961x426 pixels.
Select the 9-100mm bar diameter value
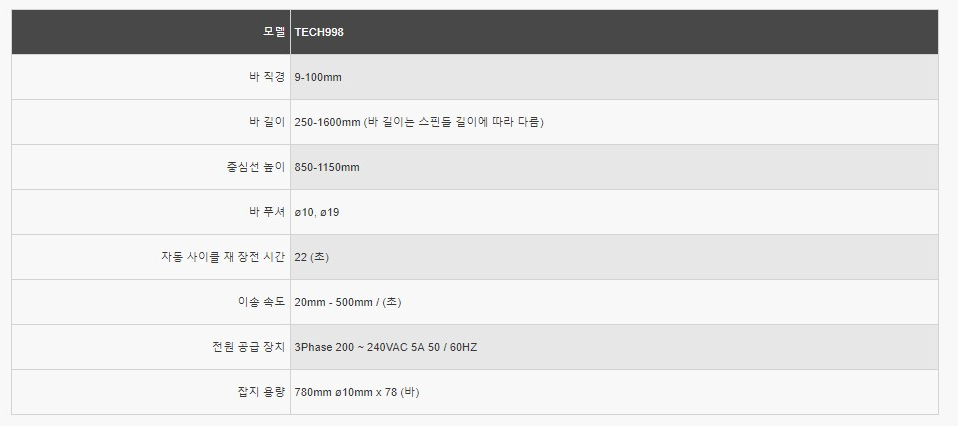(x=318, y=77)
